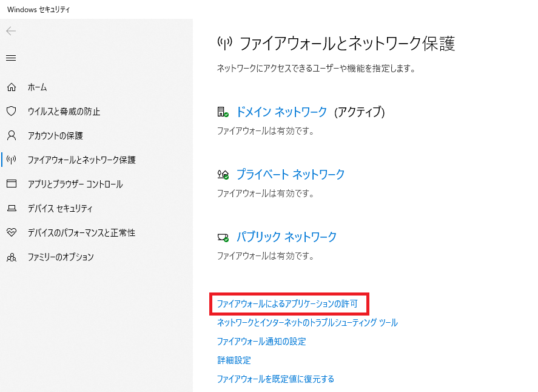Select device performance heart icon

12,232
